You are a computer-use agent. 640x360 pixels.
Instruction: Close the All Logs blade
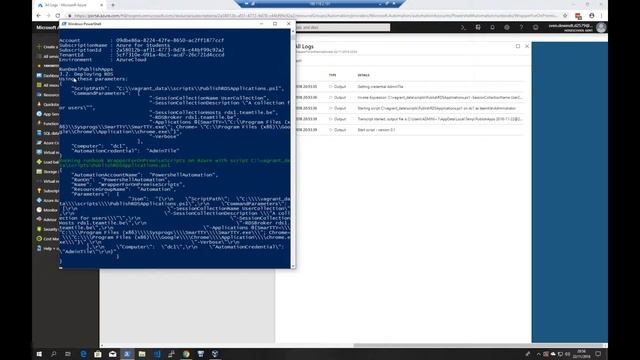point(527,46)
